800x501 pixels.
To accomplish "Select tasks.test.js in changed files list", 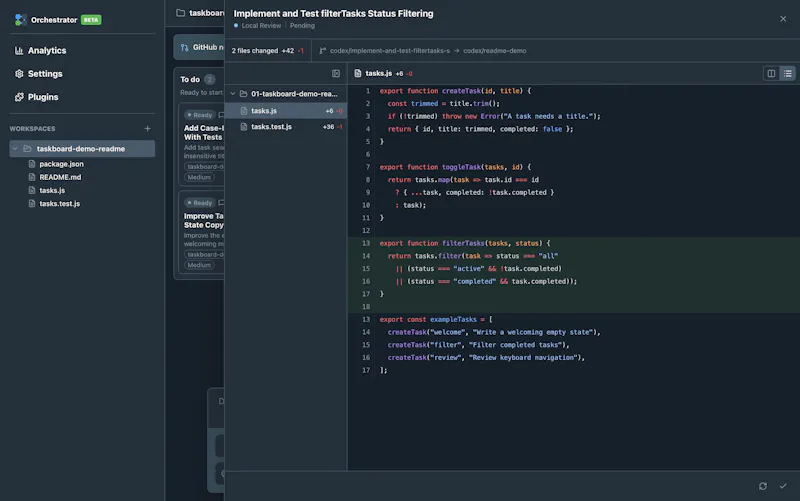I will coord(286,127).
